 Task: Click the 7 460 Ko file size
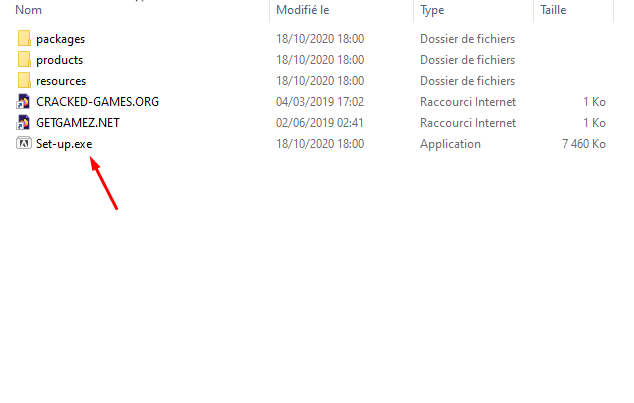[585, 144]
